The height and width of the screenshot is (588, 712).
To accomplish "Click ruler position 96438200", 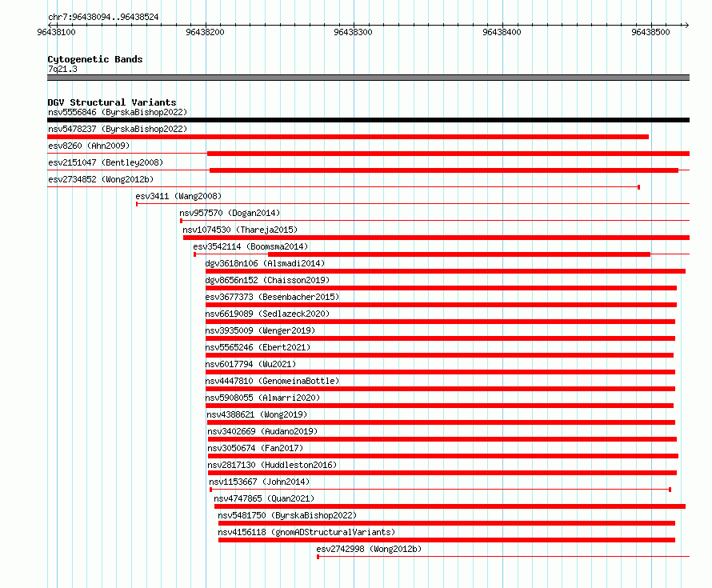I will 206,32.
